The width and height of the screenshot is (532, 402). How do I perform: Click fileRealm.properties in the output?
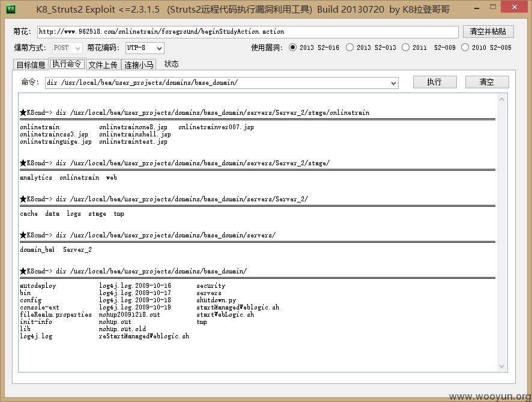click(x=56, y=315)
